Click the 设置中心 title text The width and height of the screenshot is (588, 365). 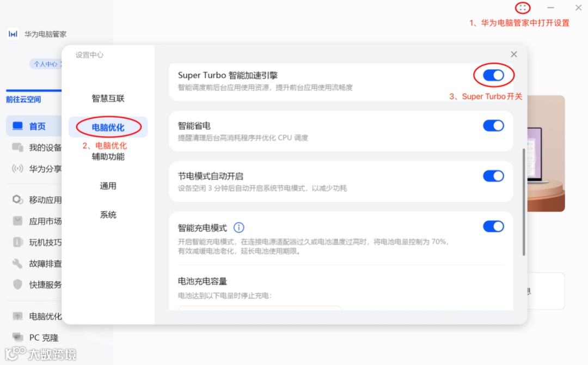[x=89, y=55]
